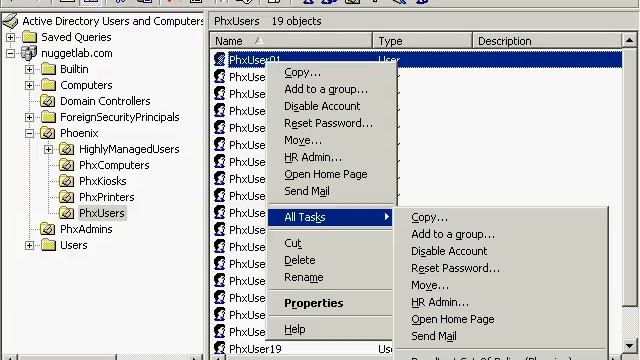This screenshot has height=360, width=640.
Task: Choose Open Home Page in context menu
Action: click(x=326, y=174)
